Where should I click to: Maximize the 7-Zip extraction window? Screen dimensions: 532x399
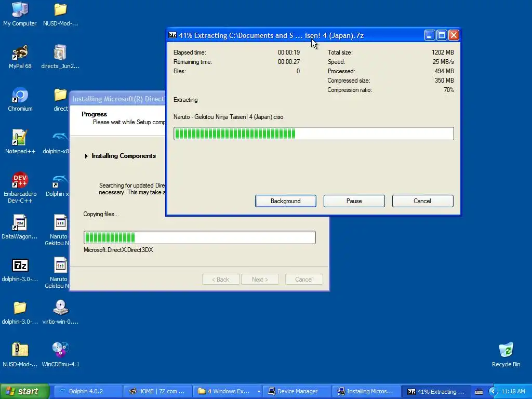[442, 35]
